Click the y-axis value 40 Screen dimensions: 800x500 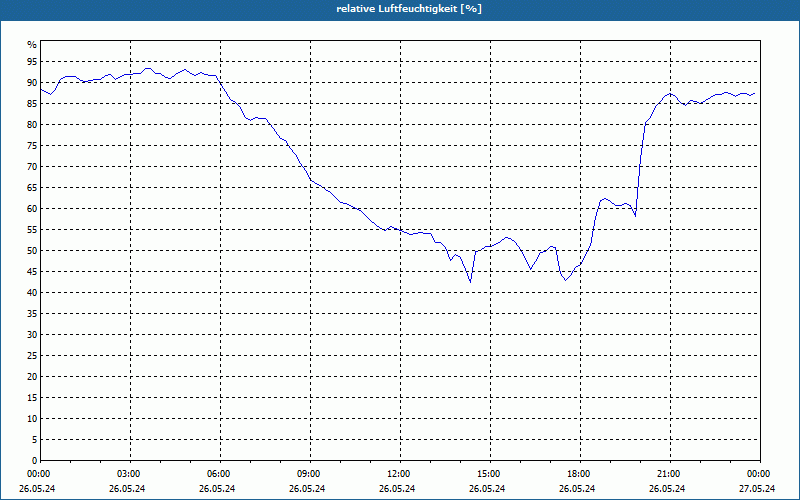[32, 292]
